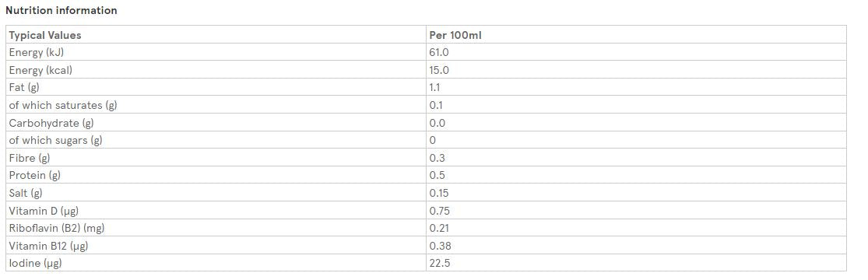Select the Iodine (µg) row label
868x280 pixels.
(x=36, y=264)
